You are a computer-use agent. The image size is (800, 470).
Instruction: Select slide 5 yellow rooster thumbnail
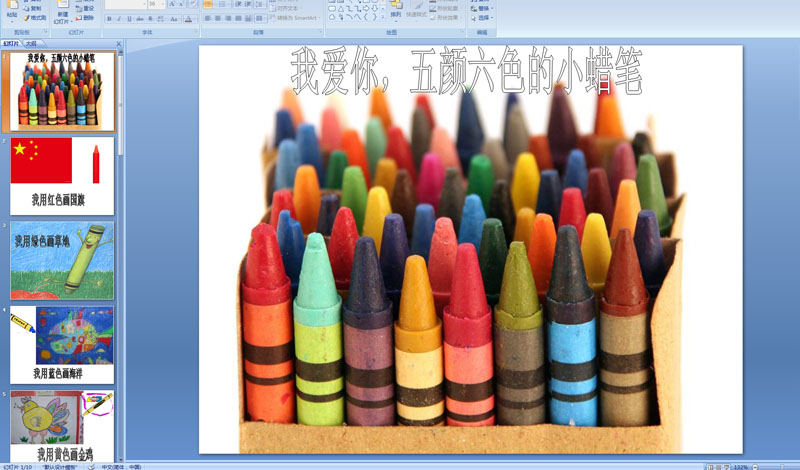[62, 427]
